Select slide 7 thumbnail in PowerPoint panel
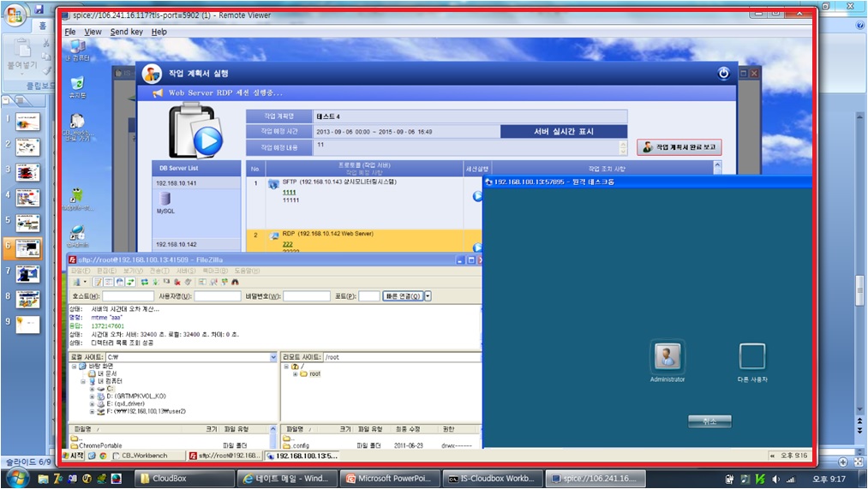Image resolution: width=868 pixels, height=489 pixels. tap(27, 274)
